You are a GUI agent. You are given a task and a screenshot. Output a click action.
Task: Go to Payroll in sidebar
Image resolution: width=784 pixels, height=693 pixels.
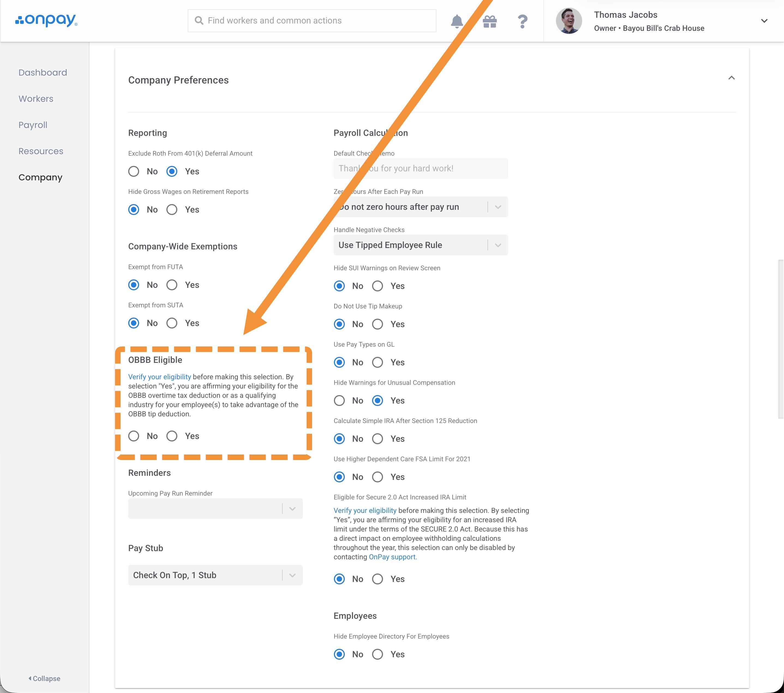[x=33, y=125]
